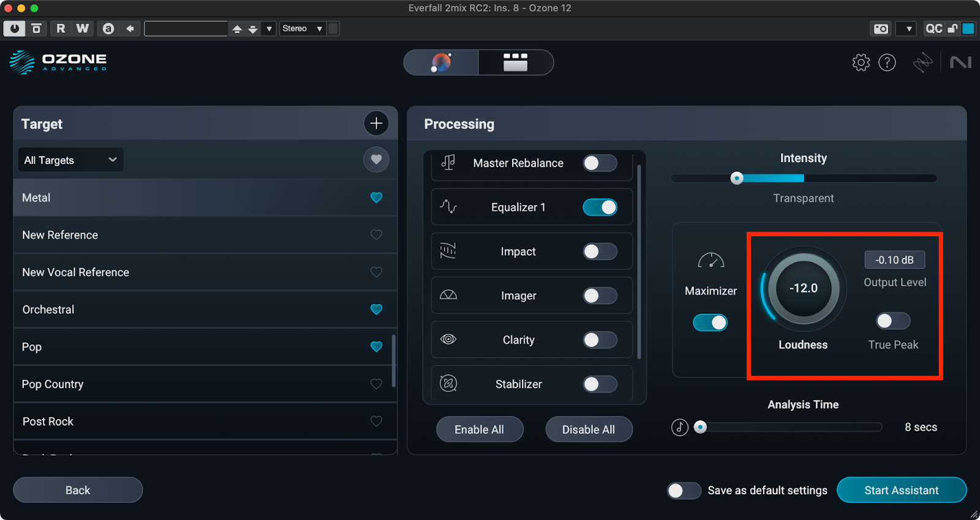This screenshot has height=520, width=980.
Task: Favorite the New Reference target
Action: coord(376,235)
